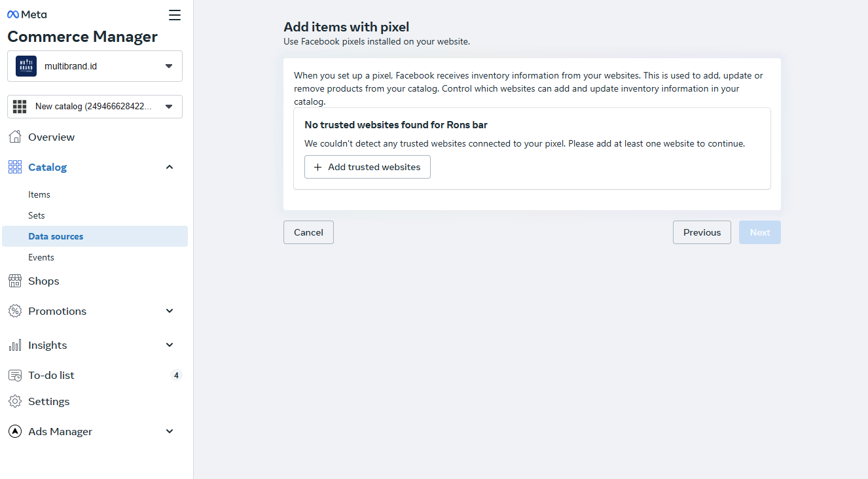Click the Settings gear icon

pos(14,401)
